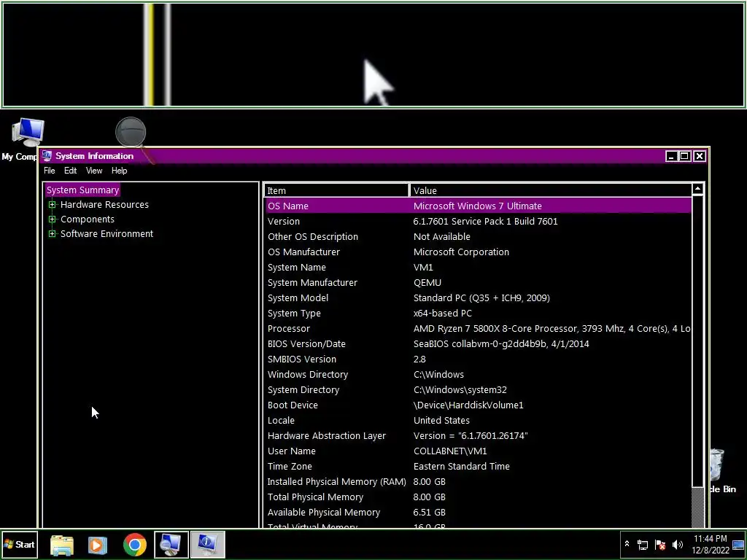Select the System Model row
The width and height of the screenshot is (747, 560).
479,298
